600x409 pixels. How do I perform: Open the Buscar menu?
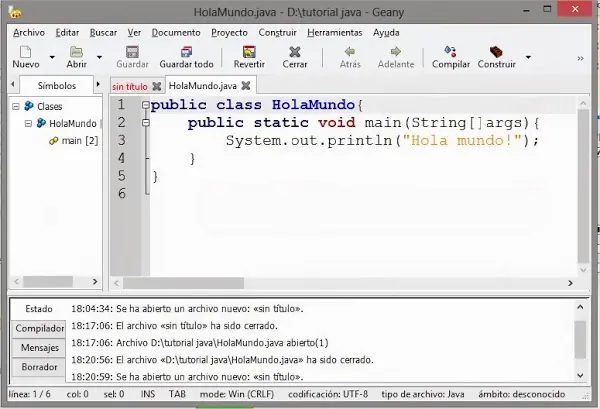[x=103, y=33]
